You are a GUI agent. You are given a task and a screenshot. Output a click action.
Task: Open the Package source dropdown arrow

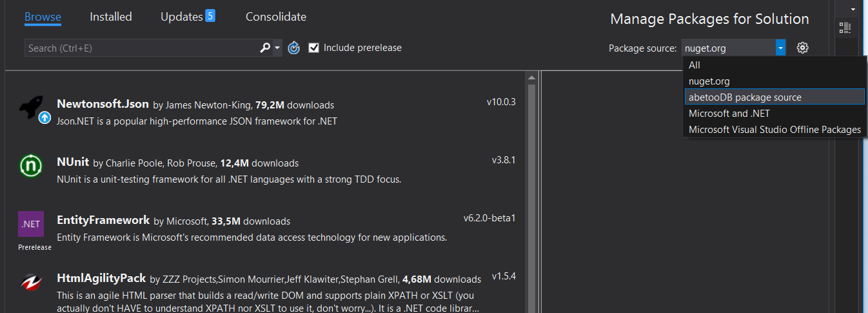(x=780, y=48)
